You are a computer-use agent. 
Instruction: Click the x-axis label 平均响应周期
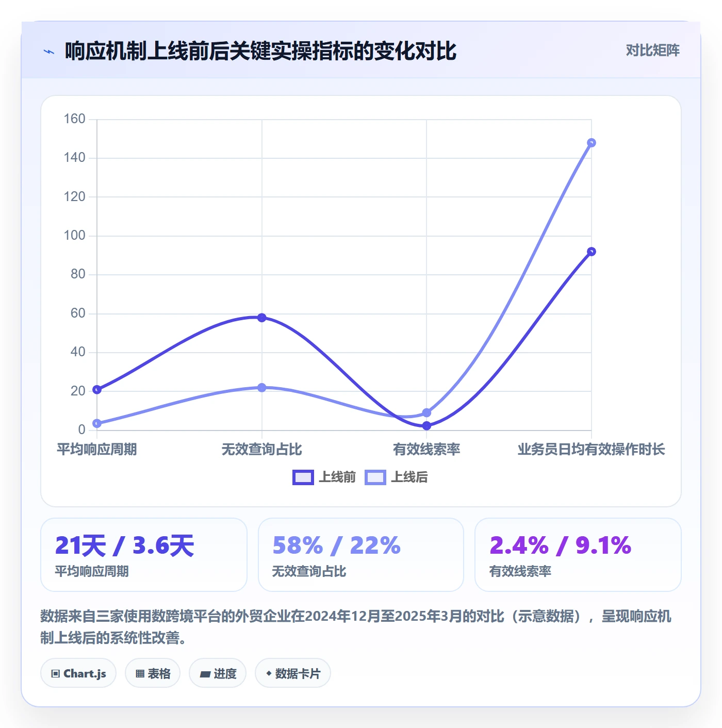[97, 449]
